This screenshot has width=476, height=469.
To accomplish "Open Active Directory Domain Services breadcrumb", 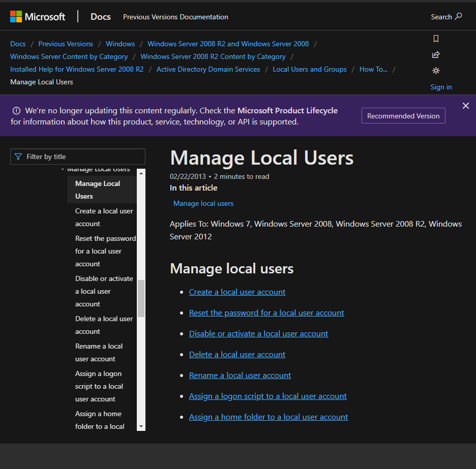I will (x=208, y=69).
